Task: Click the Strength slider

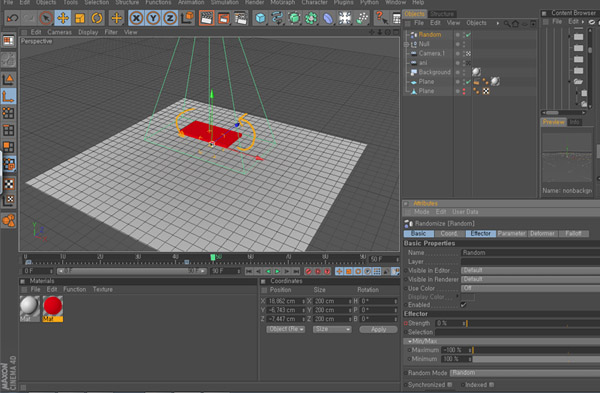Action: [533, 323]
